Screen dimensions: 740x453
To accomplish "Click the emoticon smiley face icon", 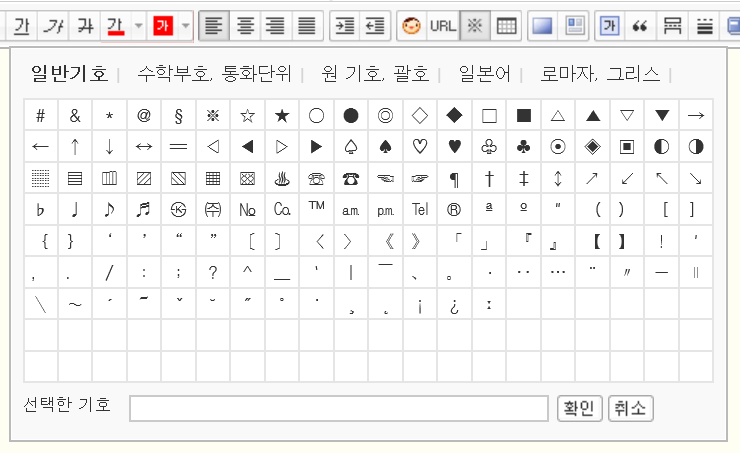I will pyautogui.click(x=410, y=26).
